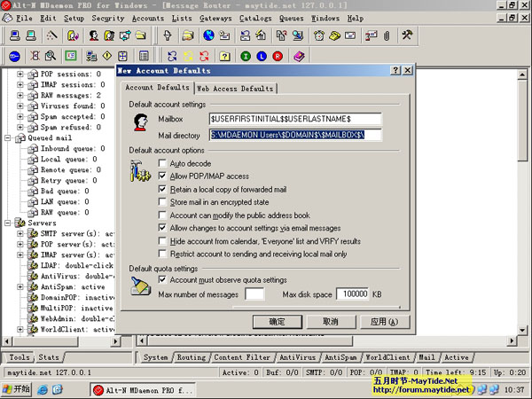Uncheck Allow POP/IMAP access
532x399 pixels.
click(162, 176)
